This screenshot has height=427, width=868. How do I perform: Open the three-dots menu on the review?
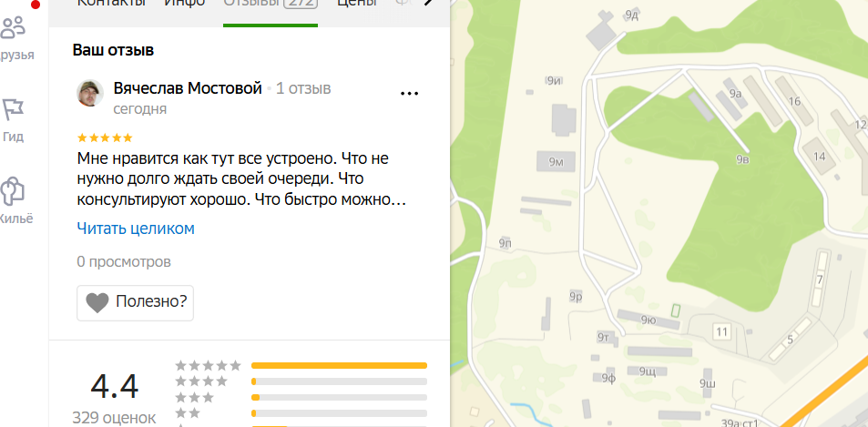(409, 94)
